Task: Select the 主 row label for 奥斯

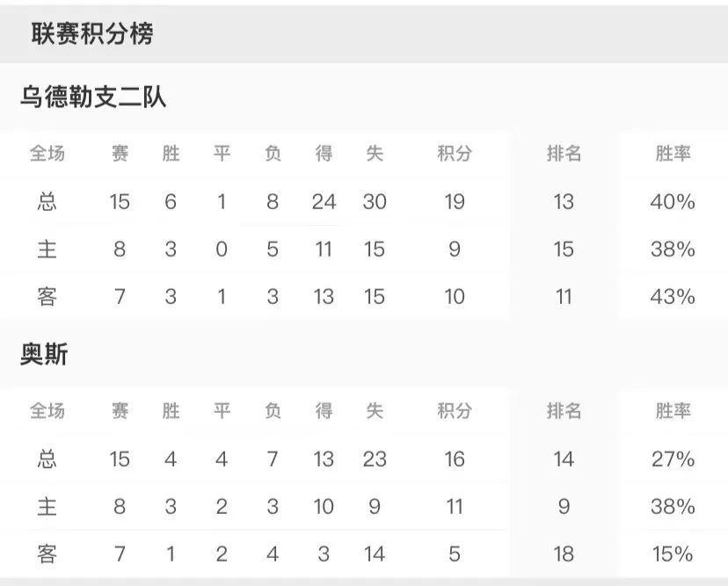Action: (x=47, y=506)
